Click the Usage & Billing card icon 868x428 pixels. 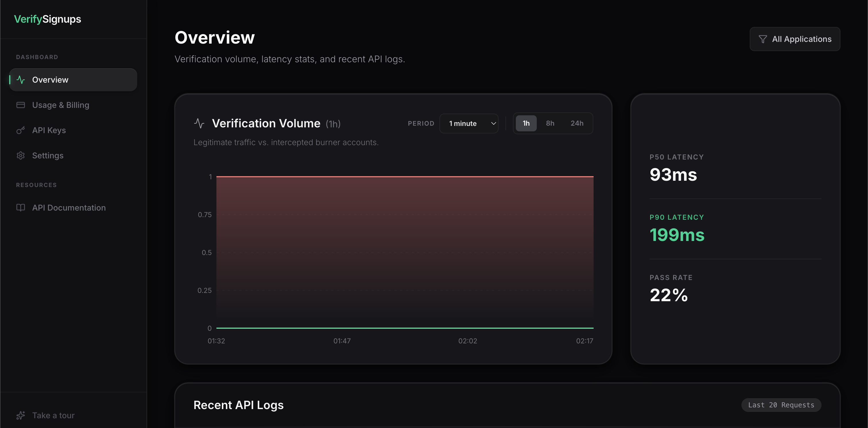pyautogui.click(x=21, y=105)
